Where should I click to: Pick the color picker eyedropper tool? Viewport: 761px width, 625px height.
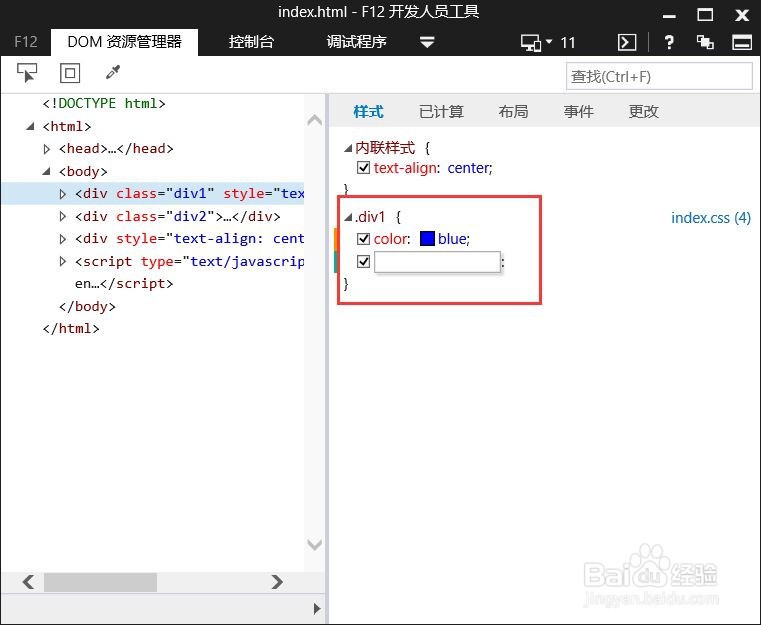[113, 73]
